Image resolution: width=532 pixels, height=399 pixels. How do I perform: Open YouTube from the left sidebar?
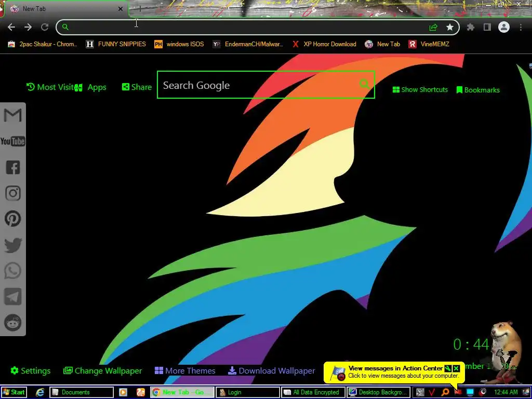13,141
